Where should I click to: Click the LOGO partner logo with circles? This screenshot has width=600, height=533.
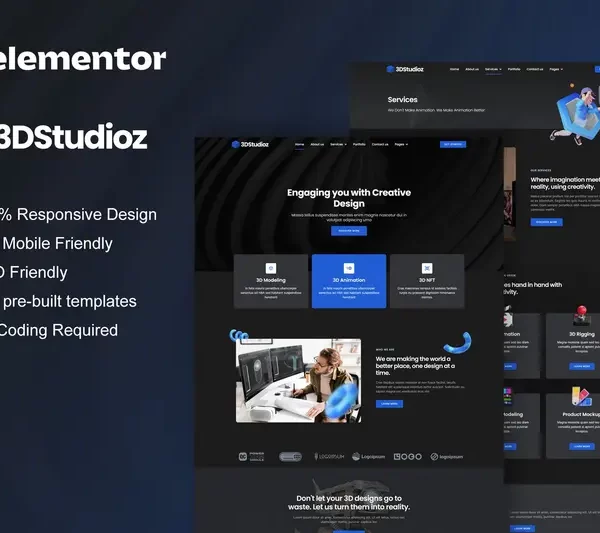coord(408,456)
